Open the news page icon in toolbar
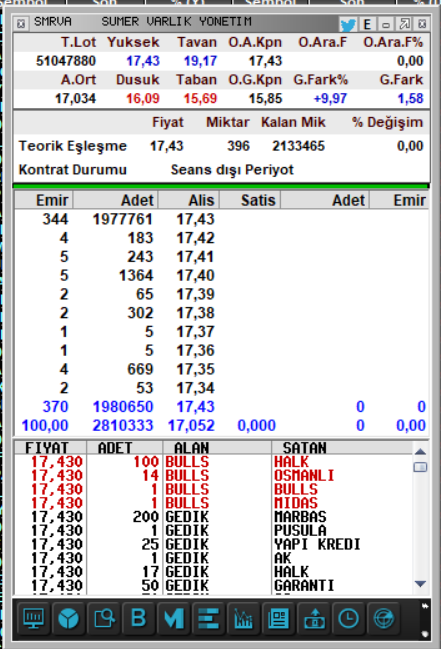Image resolution: width=441 pixels, height=649 pixels. [278, 619]
